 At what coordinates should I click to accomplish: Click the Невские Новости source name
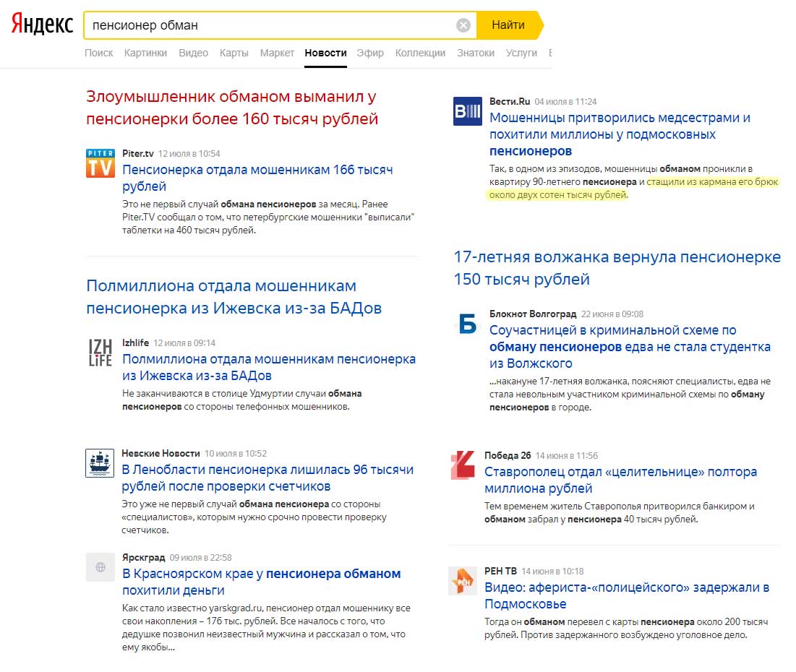pyautogui.click(x=161, y=453)
